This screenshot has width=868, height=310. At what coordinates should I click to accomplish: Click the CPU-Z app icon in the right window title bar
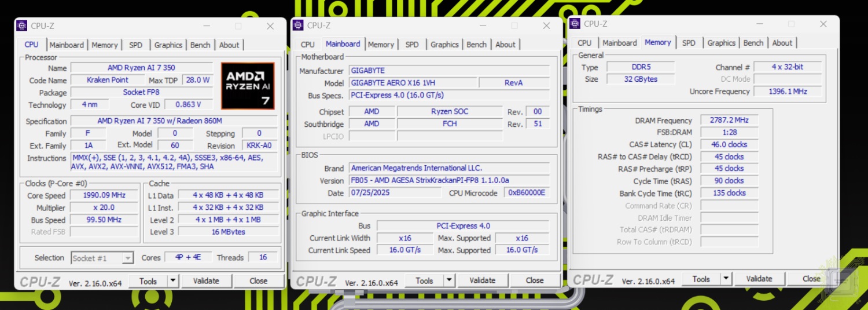tap(575, 23)
